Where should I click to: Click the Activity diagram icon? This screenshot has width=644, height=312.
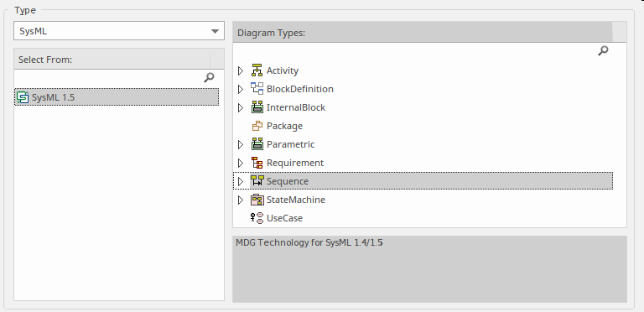[257, 70]
